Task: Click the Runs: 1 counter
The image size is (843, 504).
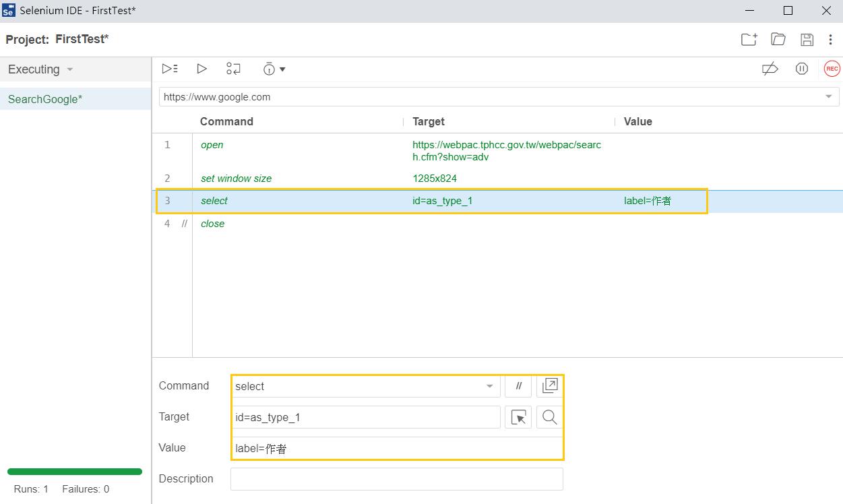Action: coord(31,489)
